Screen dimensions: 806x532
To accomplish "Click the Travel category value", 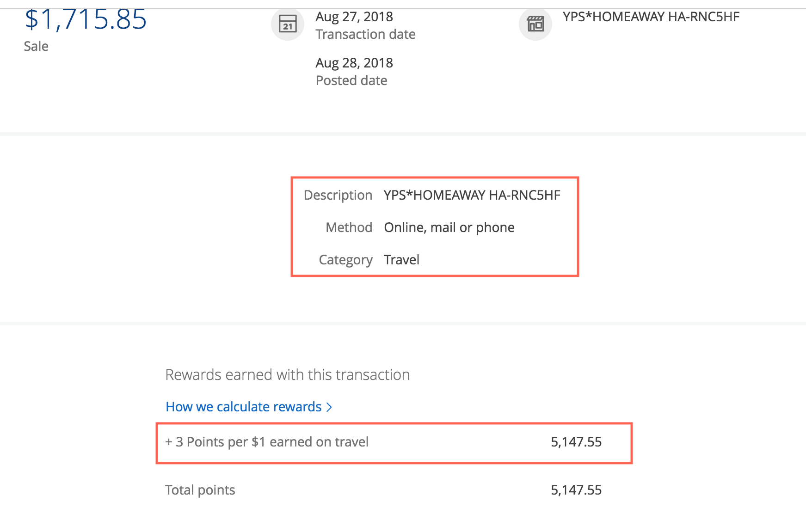I will coord(401,260).
